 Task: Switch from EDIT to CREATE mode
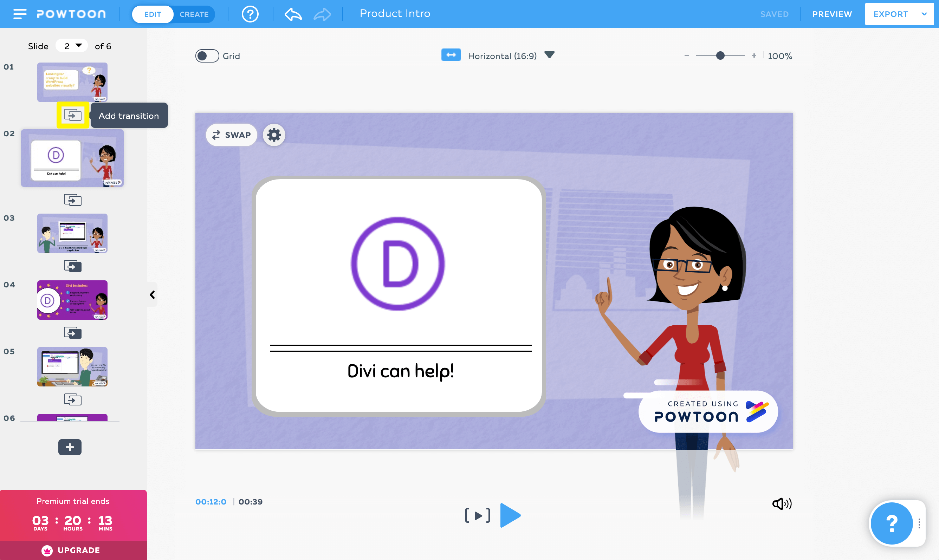(x=194, y=14)
